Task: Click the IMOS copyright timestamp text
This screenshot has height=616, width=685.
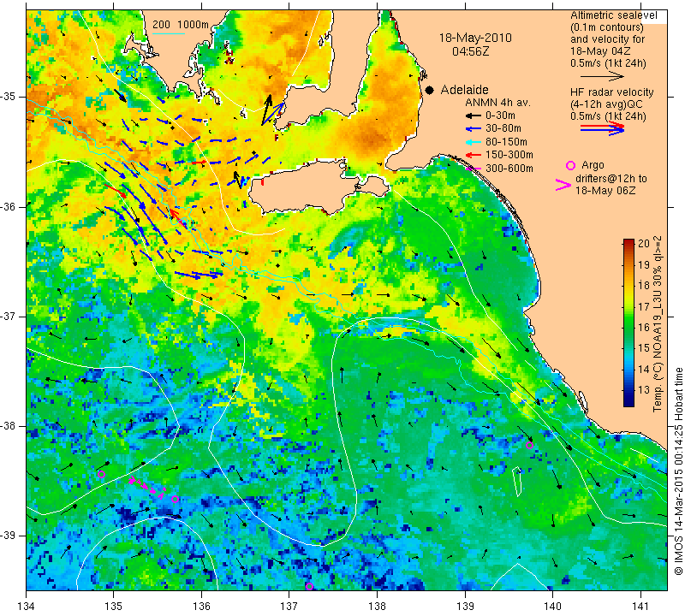Action: (678, 471)
